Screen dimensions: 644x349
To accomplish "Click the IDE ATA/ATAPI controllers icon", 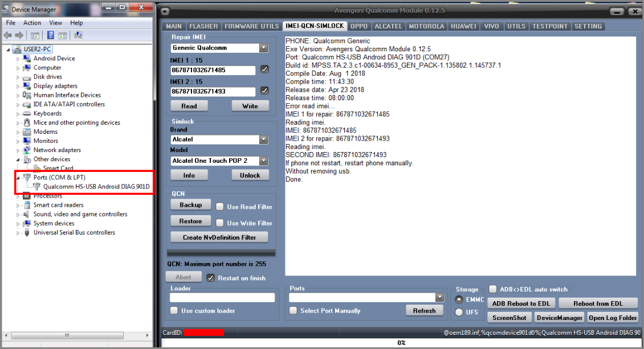I will (27, 104).
